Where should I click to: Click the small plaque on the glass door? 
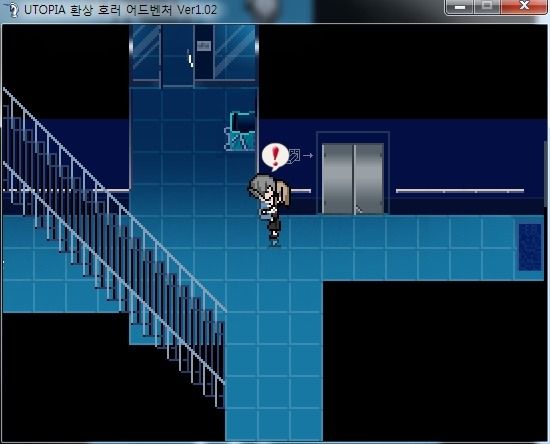(x=203, y=46)
